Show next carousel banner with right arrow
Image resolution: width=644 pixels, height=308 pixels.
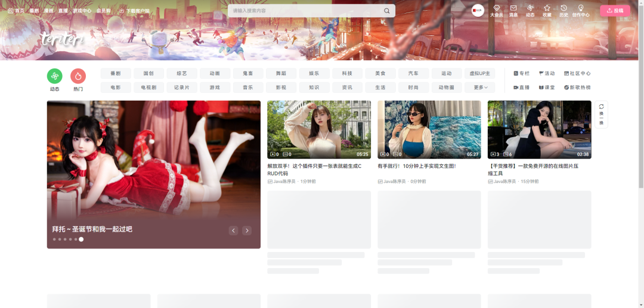point(247,231)
